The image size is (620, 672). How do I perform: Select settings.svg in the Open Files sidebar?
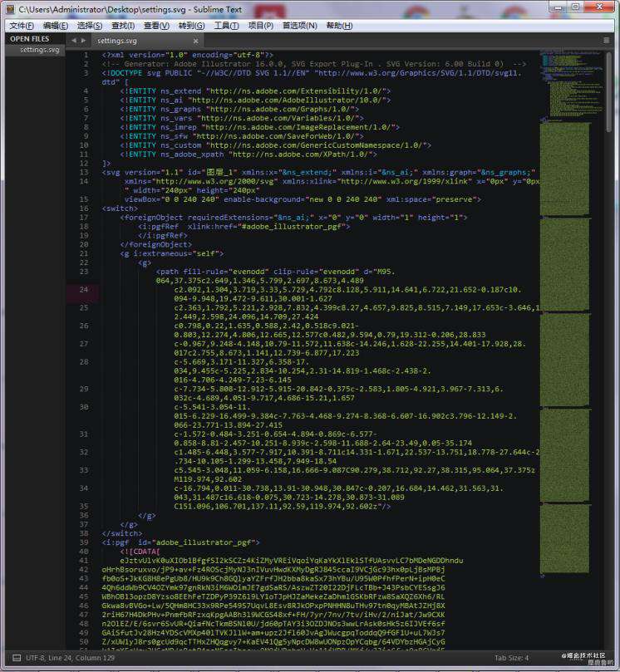pos(39,50)
